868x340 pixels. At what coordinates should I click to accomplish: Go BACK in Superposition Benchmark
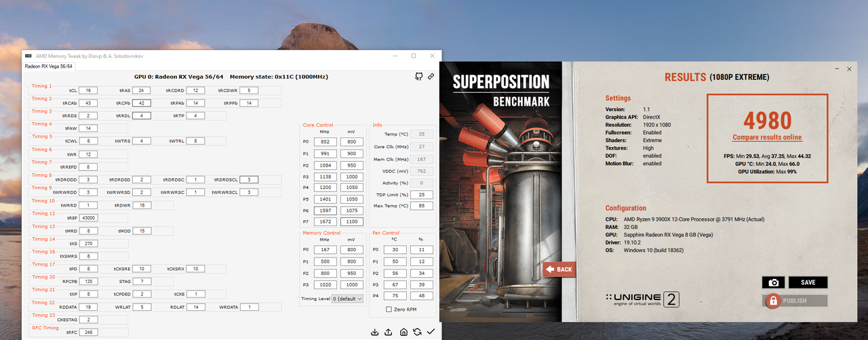click(x=560, y=269)
